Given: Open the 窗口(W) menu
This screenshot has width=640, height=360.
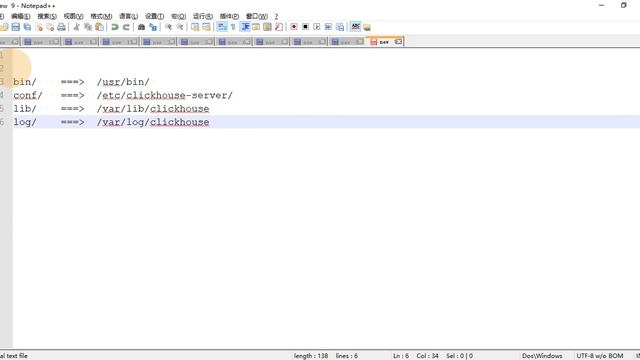Looking at the screenshot, I should point(257,16).
